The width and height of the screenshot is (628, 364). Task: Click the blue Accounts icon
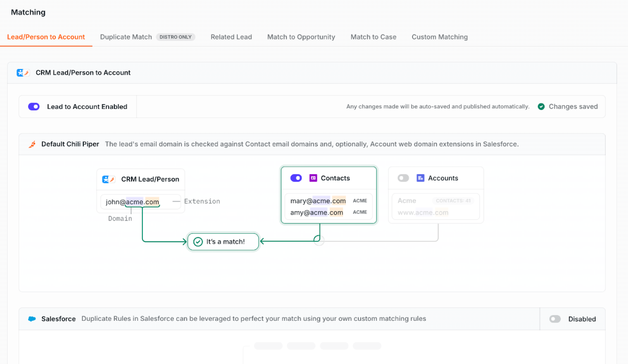[x=420, y=178]
